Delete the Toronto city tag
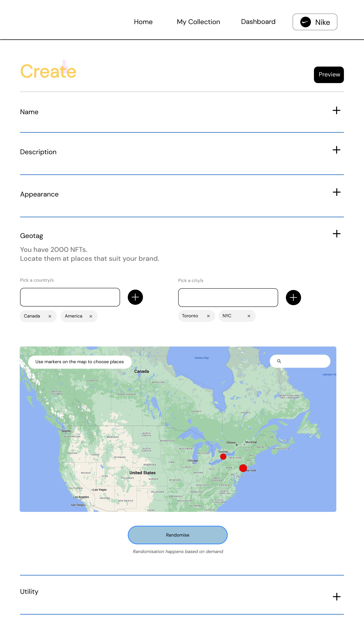Viewport: 364px width, 638px height. coord(208,316)
